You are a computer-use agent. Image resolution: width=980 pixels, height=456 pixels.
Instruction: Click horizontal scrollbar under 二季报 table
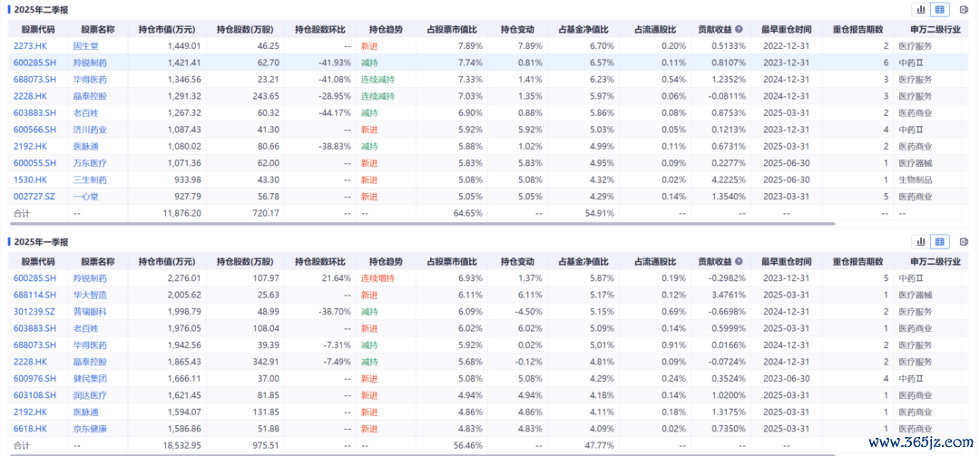tap(422, 223)
